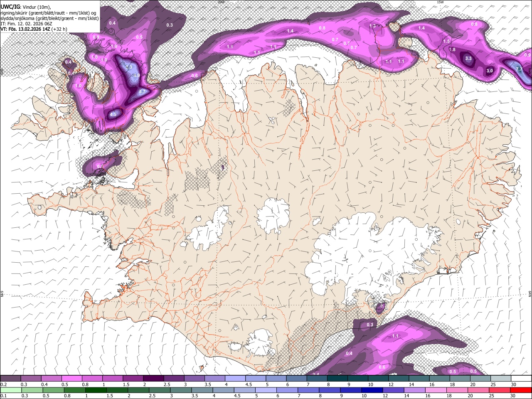Image resolution: width=532 pixels, height=399 pixels.
Task: Click the 4.3 snowfall value label
Action: [x=113, y=114]
